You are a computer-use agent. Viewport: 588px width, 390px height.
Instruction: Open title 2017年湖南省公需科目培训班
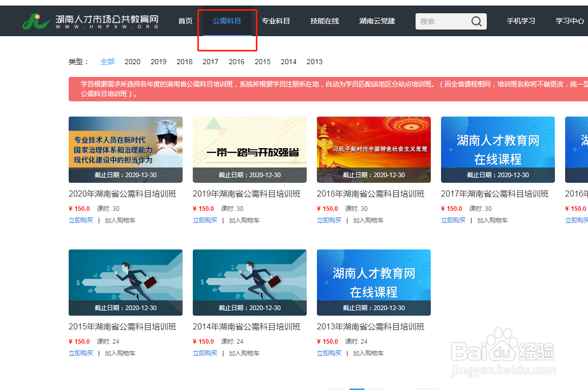495,193
